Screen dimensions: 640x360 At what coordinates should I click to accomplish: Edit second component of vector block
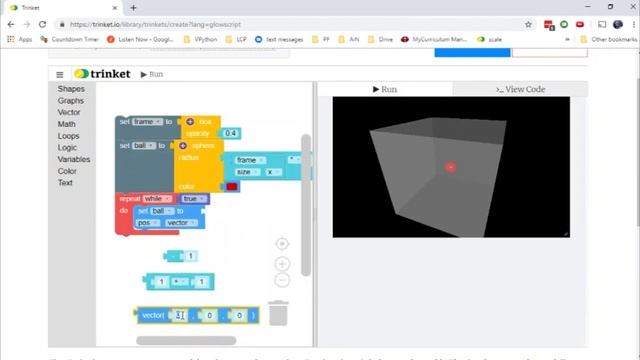point(209,315)
